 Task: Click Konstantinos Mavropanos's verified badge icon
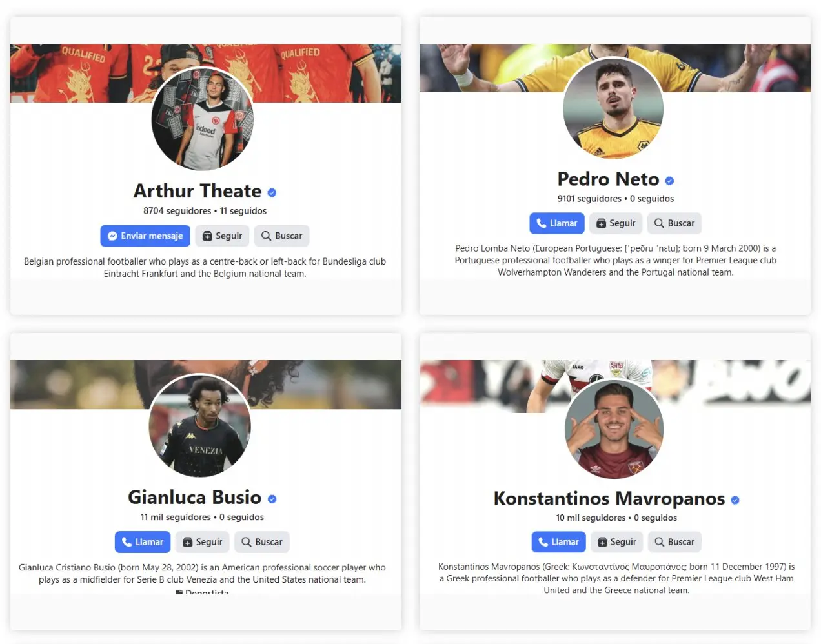[735, 500]
